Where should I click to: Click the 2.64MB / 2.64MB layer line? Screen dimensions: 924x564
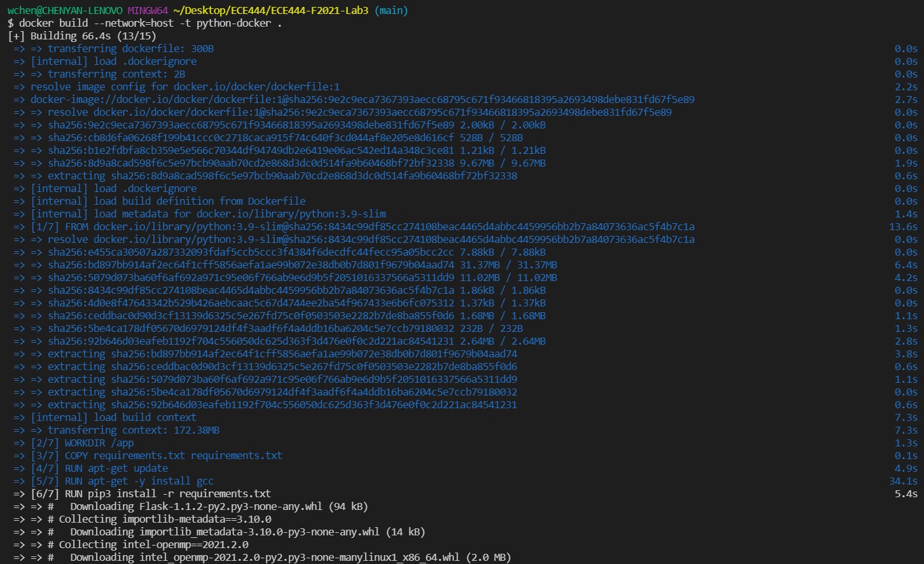279,341
